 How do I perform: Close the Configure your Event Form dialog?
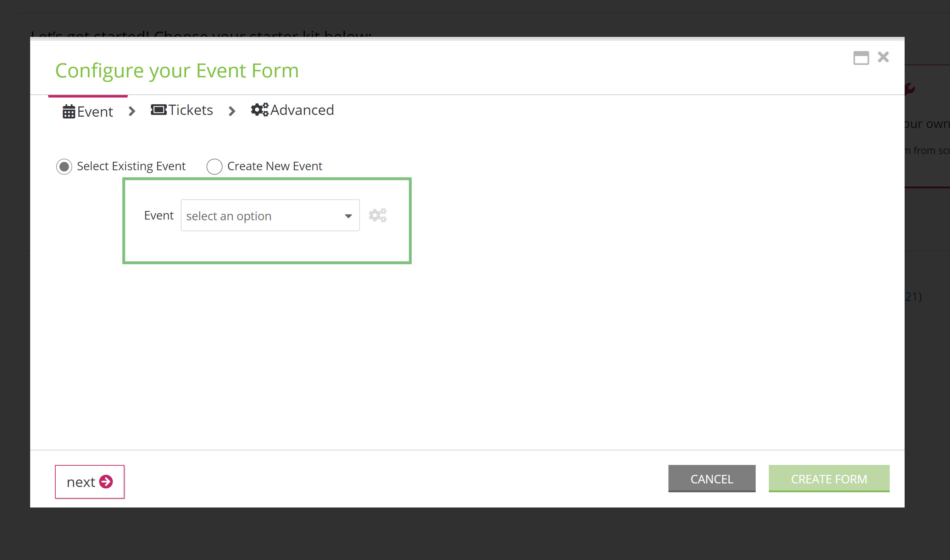click(x=883, y=57)
